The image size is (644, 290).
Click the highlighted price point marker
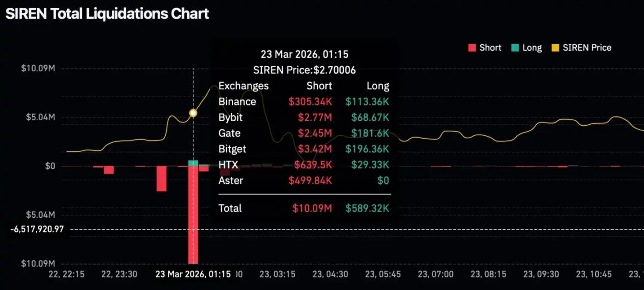[193, 113]
